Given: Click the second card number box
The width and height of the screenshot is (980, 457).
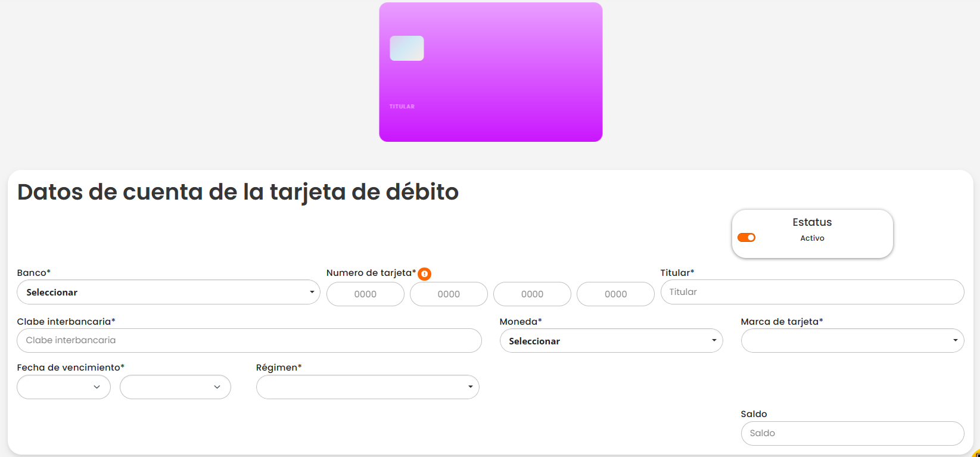Looking at the screenshot, I should (x=449, y=294).
